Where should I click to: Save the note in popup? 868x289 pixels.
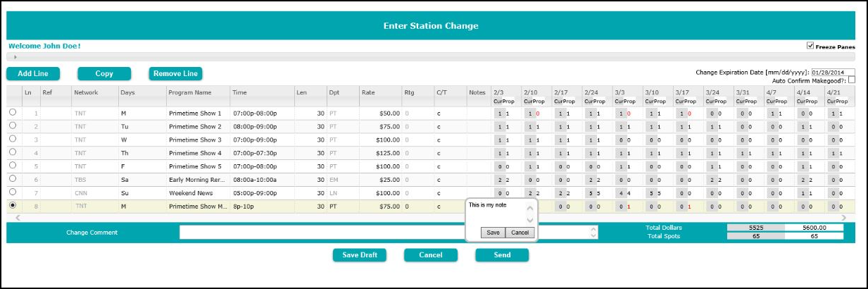click(493, 233)
